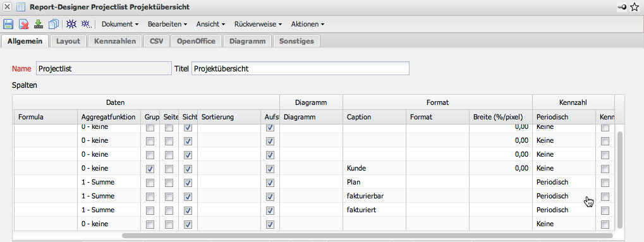This screenshot has width=644, height=242.
Task: Click the solid eye preview icon
Action: click(x=71, y=24)
